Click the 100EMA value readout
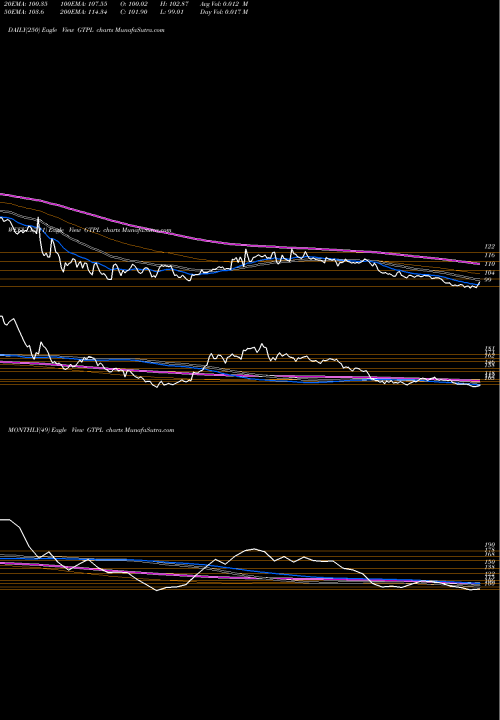The image size is (500, 720). [x=83, y=4]
